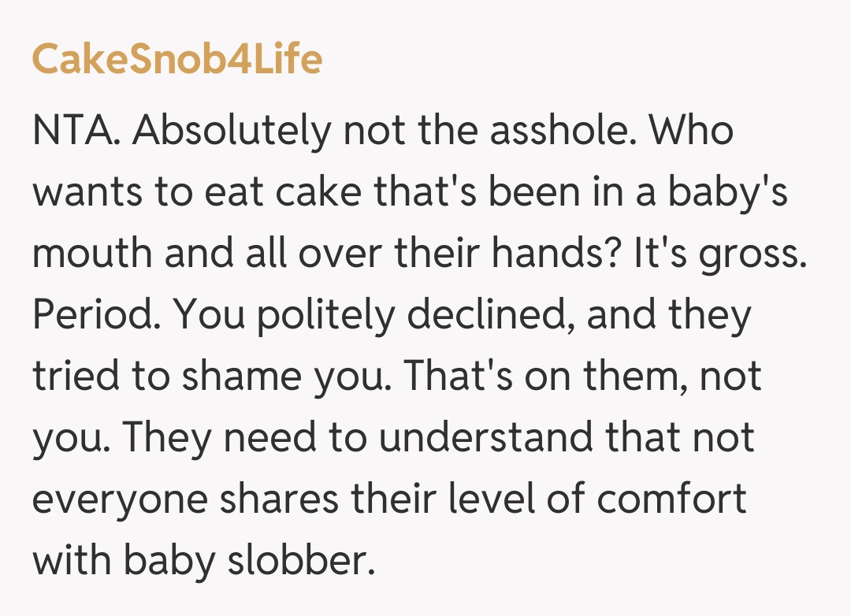Open the CakeSnob4Life user profile link
Image resolution: width=851 pixels, height=616 pixels.
coord(177,59)
